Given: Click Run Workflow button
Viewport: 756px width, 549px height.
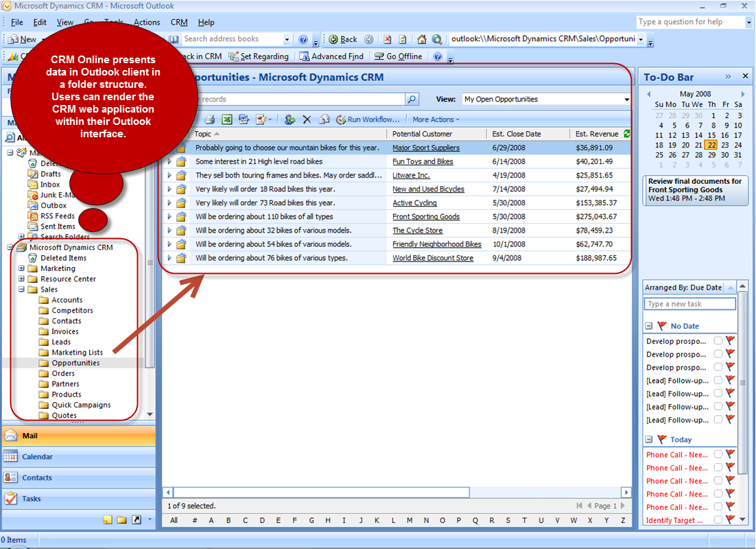Looking at the screenshot, I should pyautogui.click(x=368, y=119).
